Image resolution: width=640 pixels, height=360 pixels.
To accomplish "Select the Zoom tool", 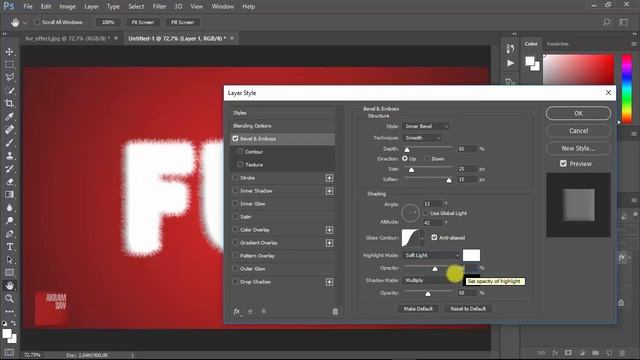I will (9, 299).
